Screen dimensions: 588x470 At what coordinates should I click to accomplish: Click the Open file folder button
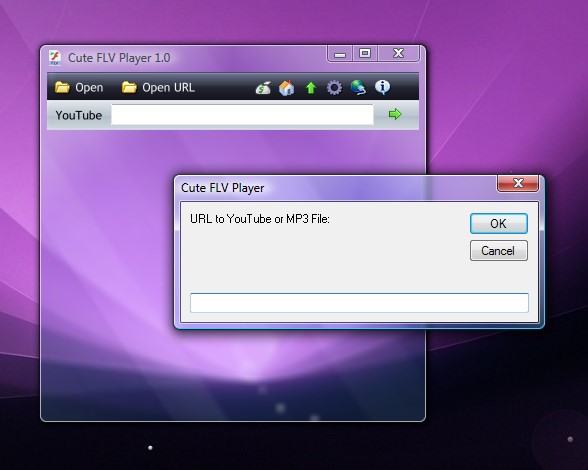click(79, 87)
